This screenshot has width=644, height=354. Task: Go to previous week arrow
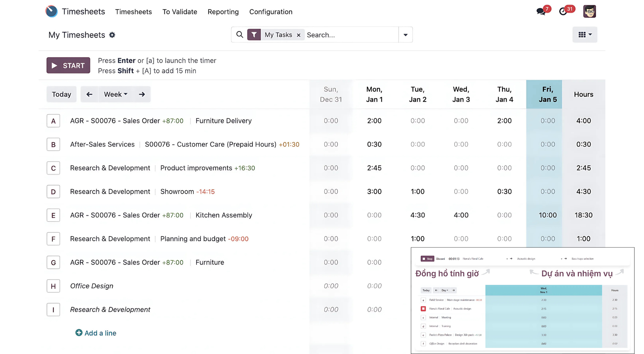pyautogui.click(x=89, y=94)
